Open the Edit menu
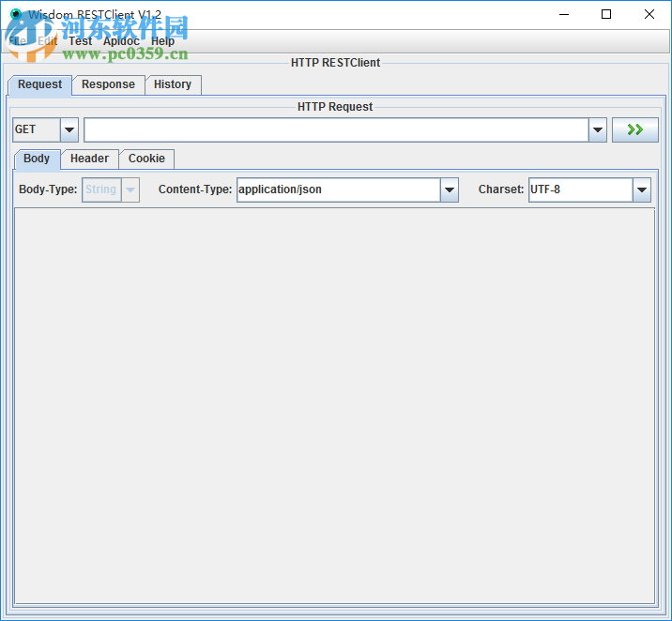The height and width of the screenshot is (621, 672). [47, 41]
